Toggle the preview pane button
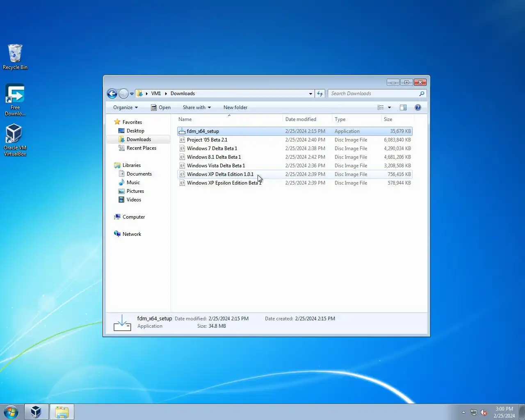525x420 pixels. coord(403,107)
